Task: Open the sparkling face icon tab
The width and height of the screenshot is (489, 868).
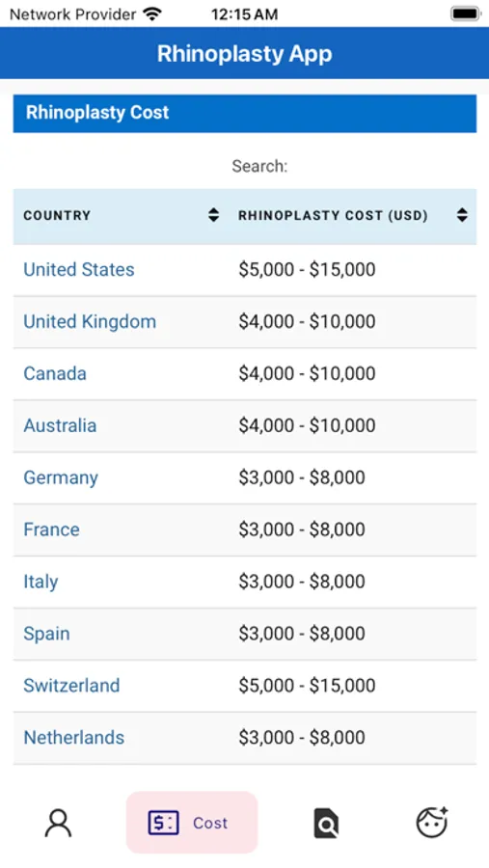Action: tap(432, 823)
